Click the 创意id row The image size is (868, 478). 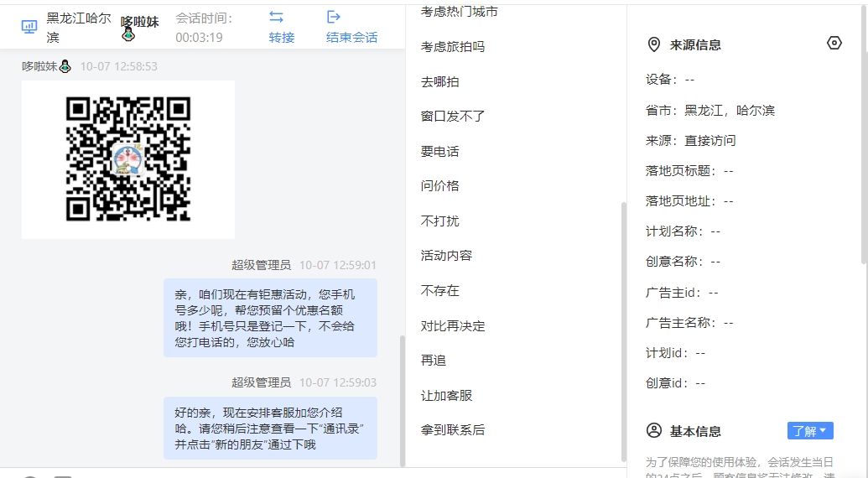coord(675,383)
